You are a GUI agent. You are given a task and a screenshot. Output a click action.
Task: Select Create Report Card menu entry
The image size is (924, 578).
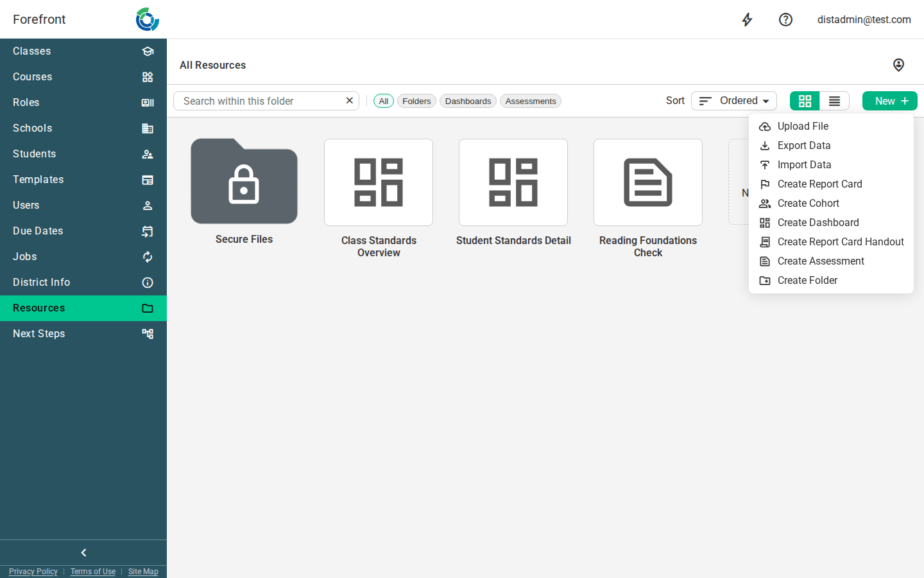pyautogui.click(x=831, y=184)
